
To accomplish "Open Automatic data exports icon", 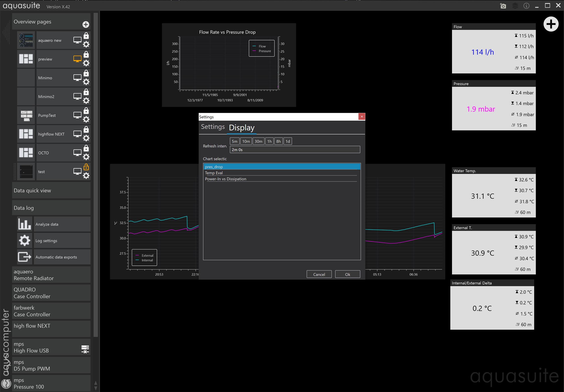I will 25,257.
